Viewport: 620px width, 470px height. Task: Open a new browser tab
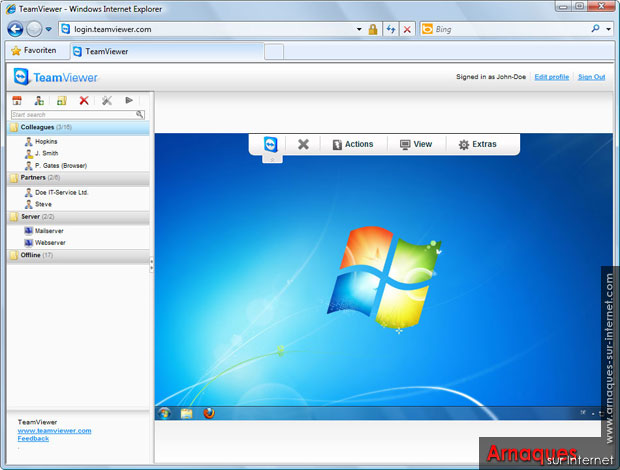pos(274,52)
